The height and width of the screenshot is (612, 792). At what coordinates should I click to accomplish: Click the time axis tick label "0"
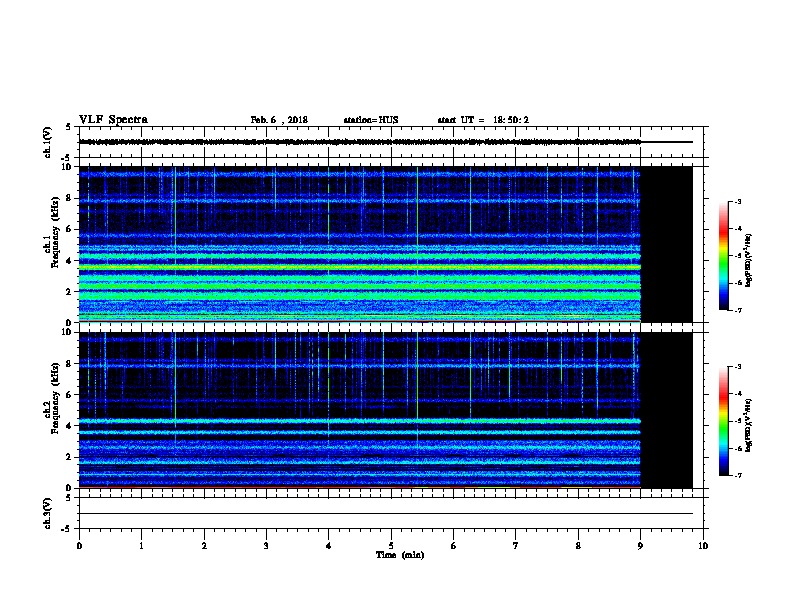[x=79, y=546]
